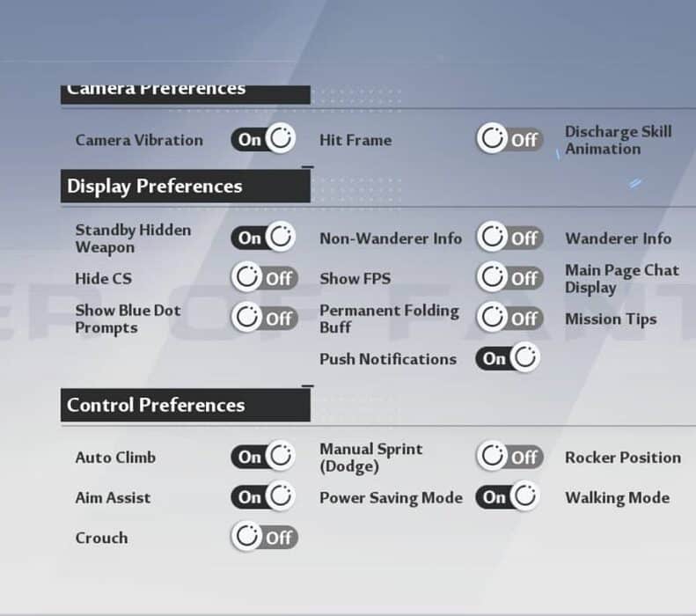Turn on Non-Wanderer Info toggle

click(x=509, y=238)
